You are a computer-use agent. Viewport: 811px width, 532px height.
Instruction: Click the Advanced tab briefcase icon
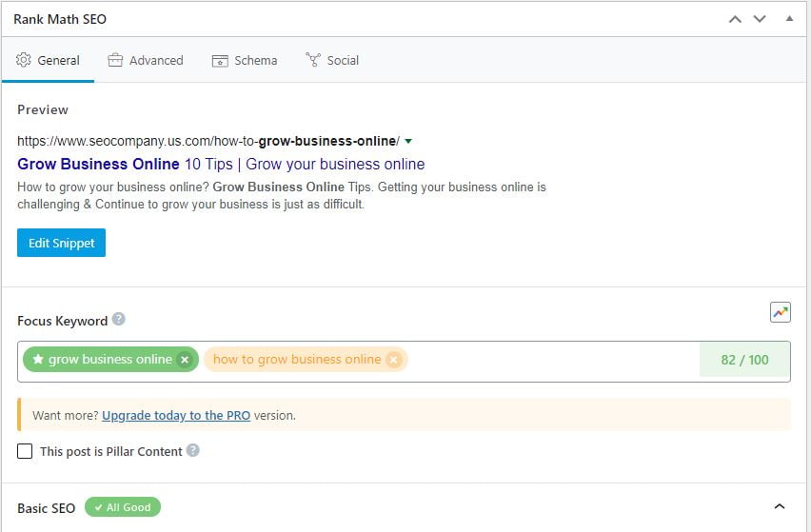tap(115, 60)
